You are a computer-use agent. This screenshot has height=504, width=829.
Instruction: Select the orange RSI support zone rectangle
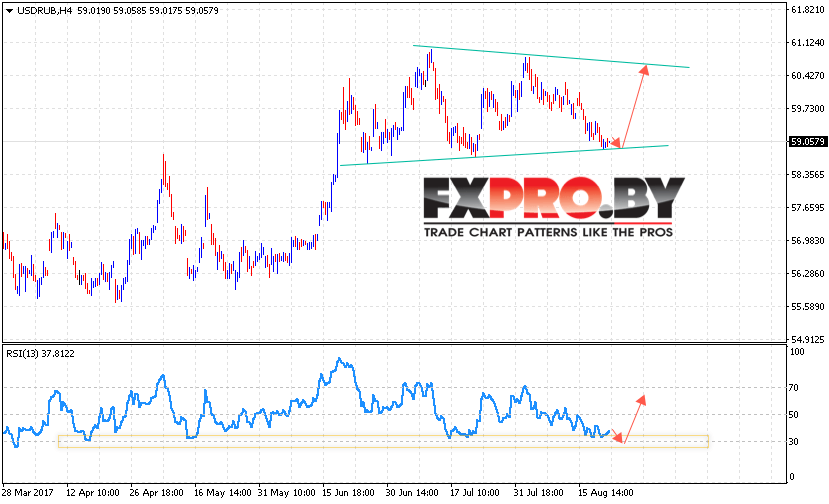[383, 442]
